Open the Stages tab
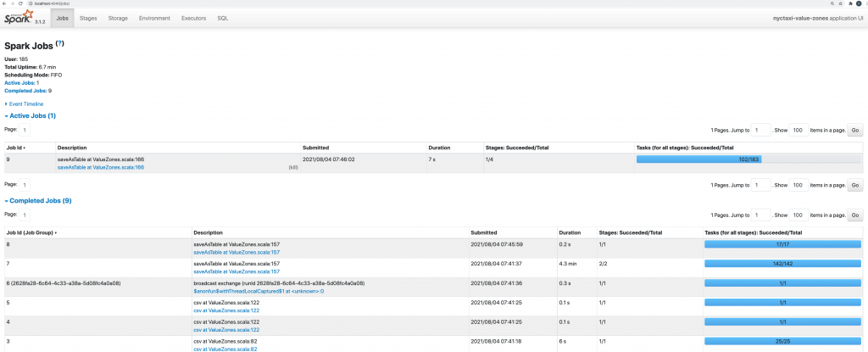This screenshot has height=352, width=868. click(88, 19)
